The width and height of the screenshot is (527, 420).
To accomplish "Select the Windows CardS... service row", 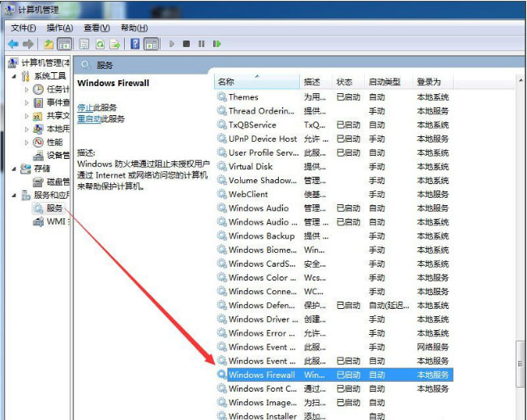I will (x=334, y=264).
